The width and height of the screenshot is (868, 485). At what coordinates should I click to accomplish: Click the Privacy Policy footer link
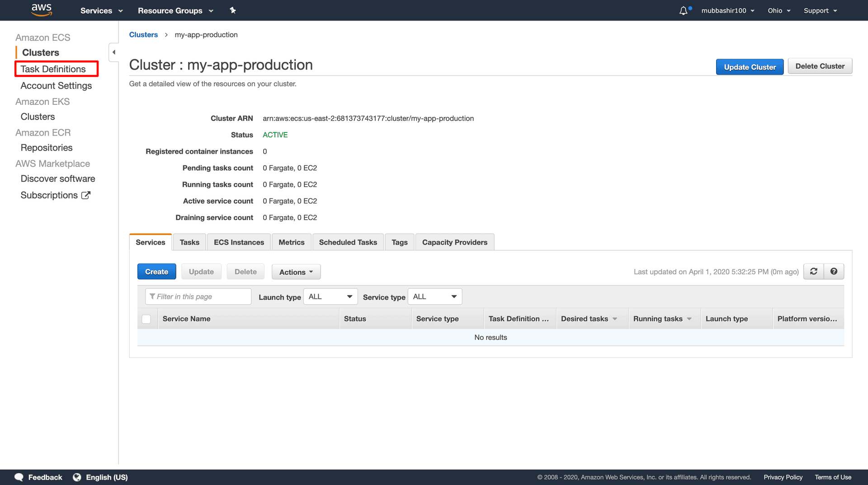(783, 477)
